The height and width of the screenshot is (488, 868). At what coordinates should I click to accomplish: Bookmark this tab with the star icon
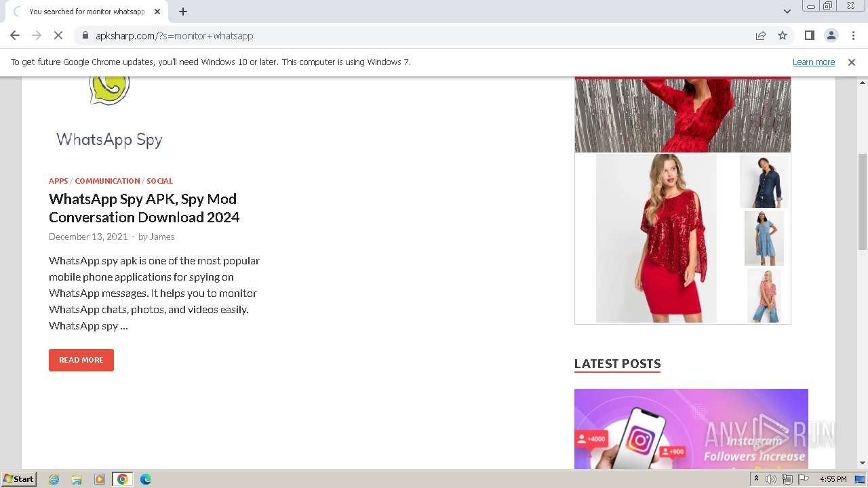click(783, 35)
